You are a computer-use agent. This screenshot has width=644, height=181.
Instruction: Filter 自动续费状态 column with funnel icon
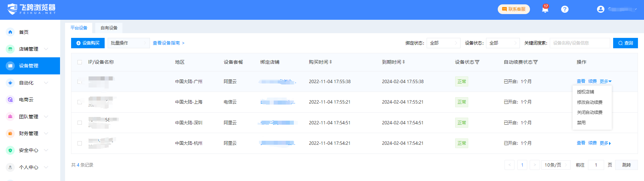(x=536, y=62)
